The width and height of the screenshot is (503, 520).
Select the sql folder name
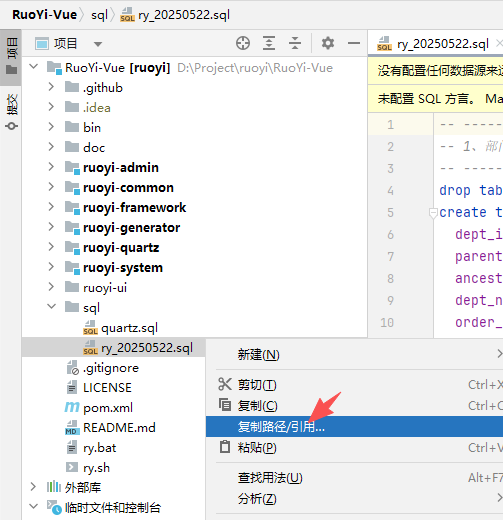(91, 308)
